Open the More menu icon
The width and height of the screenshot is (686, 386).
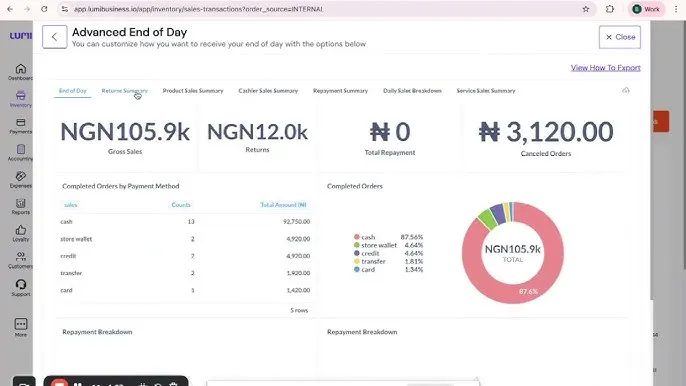tap(21, 324)
